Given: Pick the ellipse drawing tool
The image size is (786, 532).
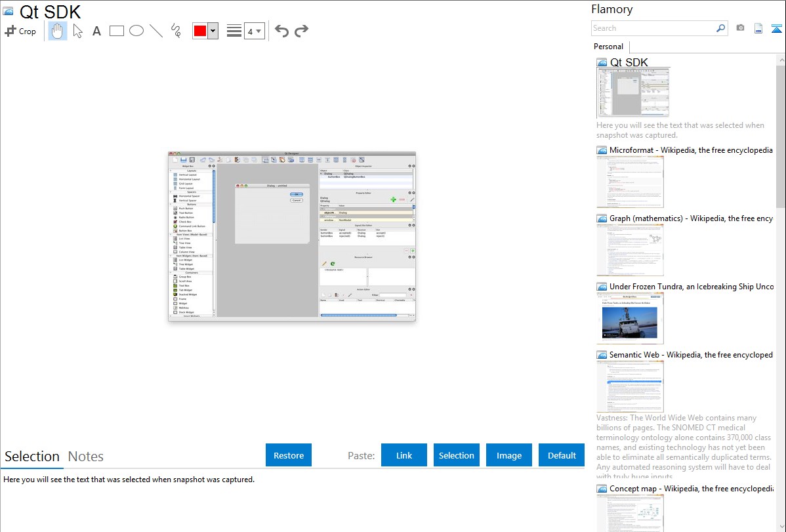Looking at the screenshot, I should (136, 31).
